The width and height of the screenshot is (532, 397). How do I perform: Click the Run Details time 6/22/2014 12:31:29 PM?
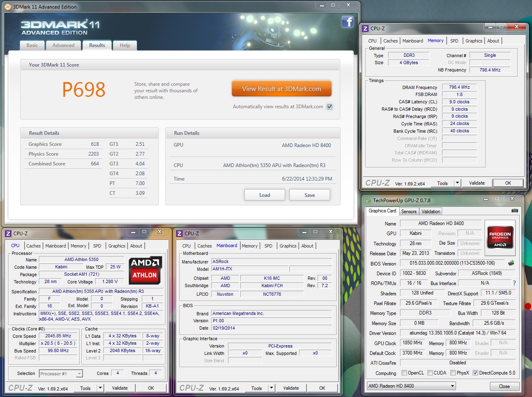click(307, 179)
